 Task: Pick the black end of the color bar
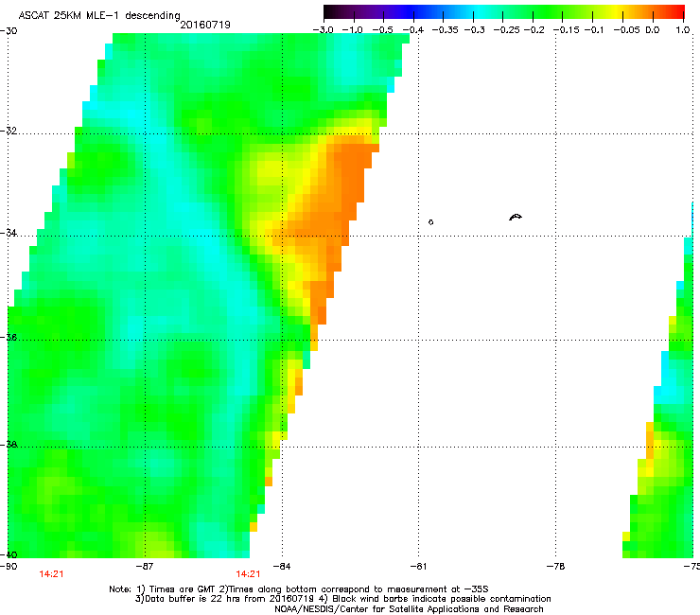pos(328,11)
